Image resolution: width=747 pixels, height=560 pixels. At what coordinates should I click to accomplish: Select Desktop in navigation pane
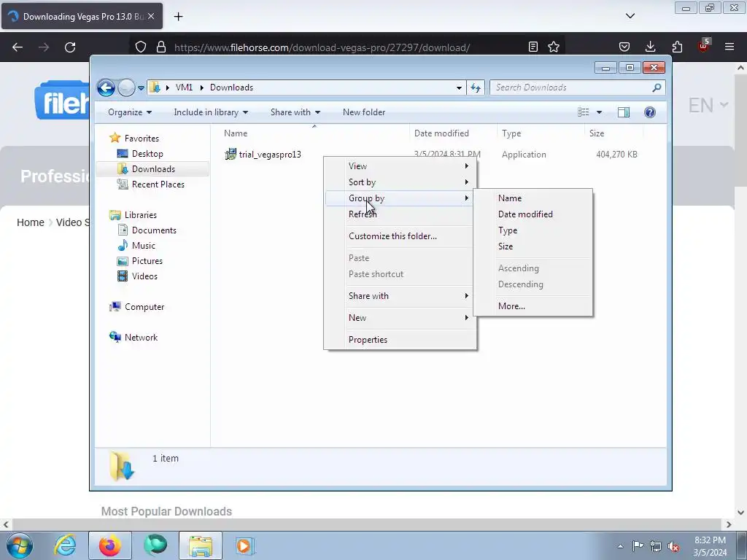coord(147,154)
